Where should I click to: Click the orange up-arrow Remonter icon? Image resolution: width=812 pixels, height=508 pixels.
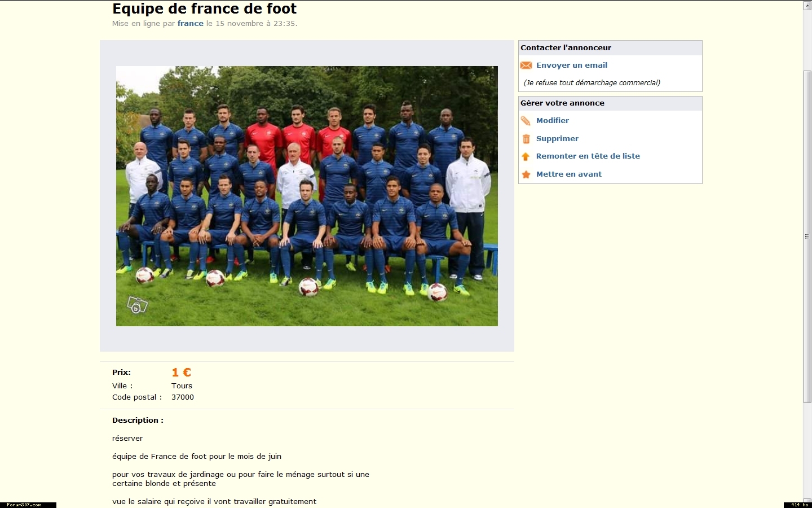click(526, 156)
